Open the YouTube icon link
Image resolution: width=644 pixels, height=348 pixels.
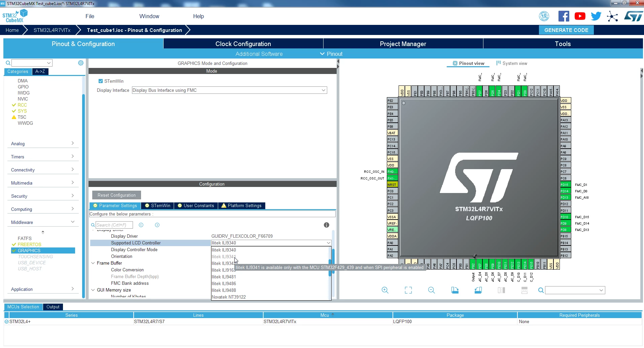click(x=580, y=16)
